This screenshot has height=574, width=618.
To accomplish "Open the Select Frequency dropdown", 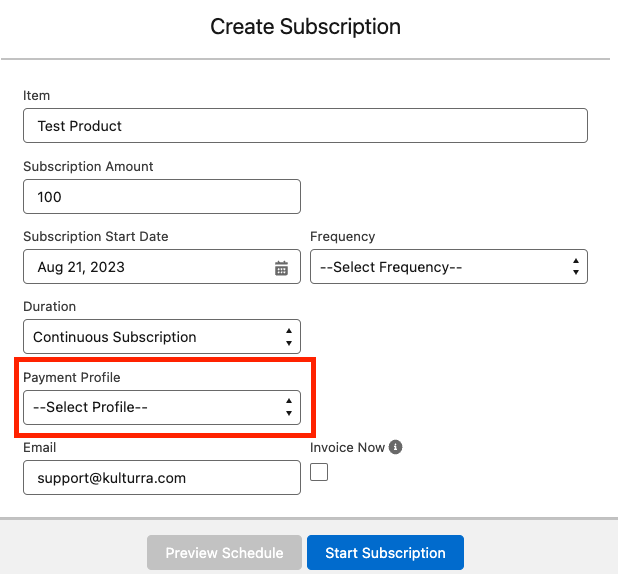I will click(x=448, y=267).
